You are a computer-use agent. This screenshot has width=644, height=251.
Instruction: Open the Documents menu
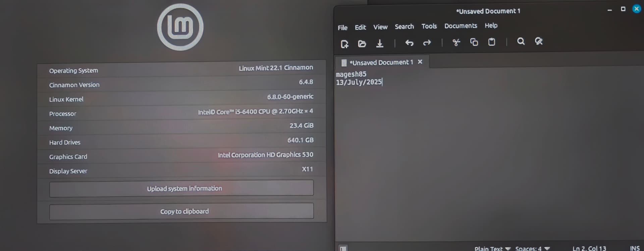461,26
